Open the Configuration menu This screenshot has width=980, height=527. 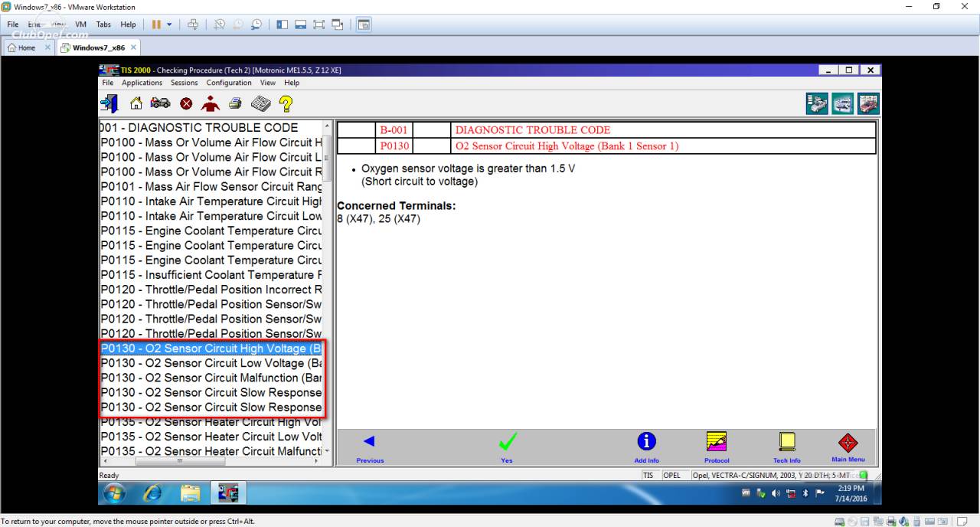(229, 83)
